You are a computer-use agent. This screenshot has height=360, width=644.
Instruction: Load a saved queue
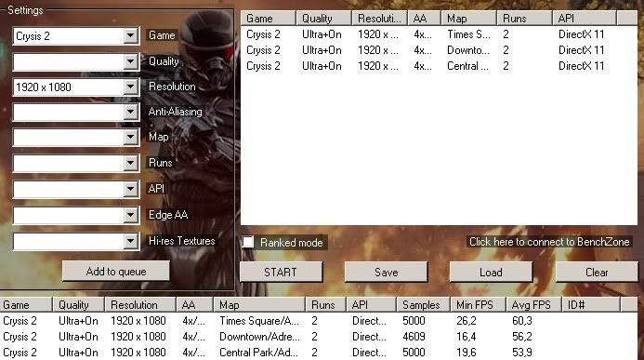(492, 272)
